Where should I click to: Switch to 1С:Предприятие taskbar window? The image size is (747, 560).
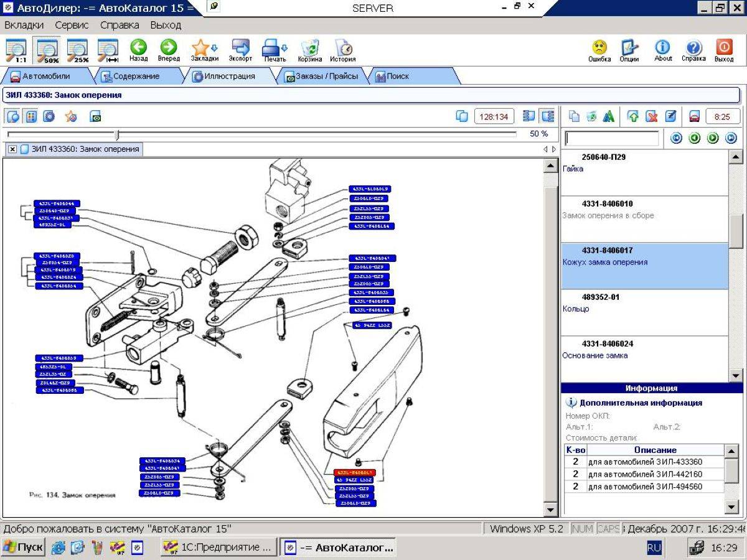coord(218,548)
